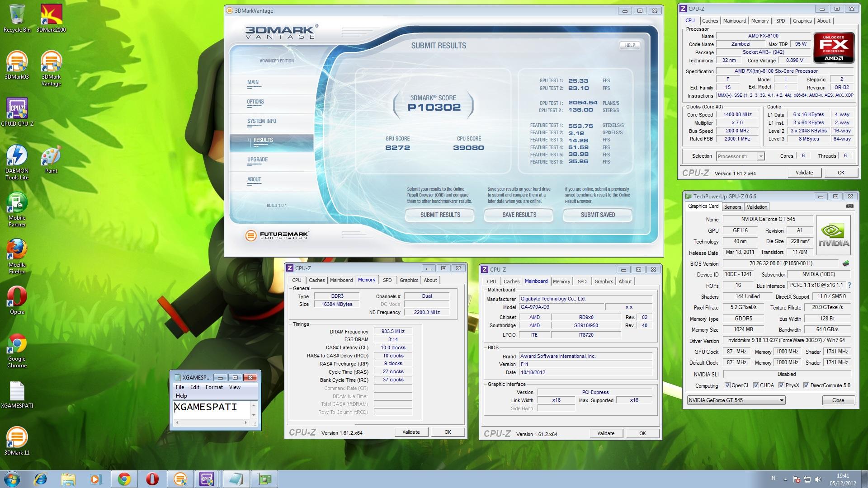Open the NVIDIA GeForce GT 545 dropdown

click(x=736, y=400)
